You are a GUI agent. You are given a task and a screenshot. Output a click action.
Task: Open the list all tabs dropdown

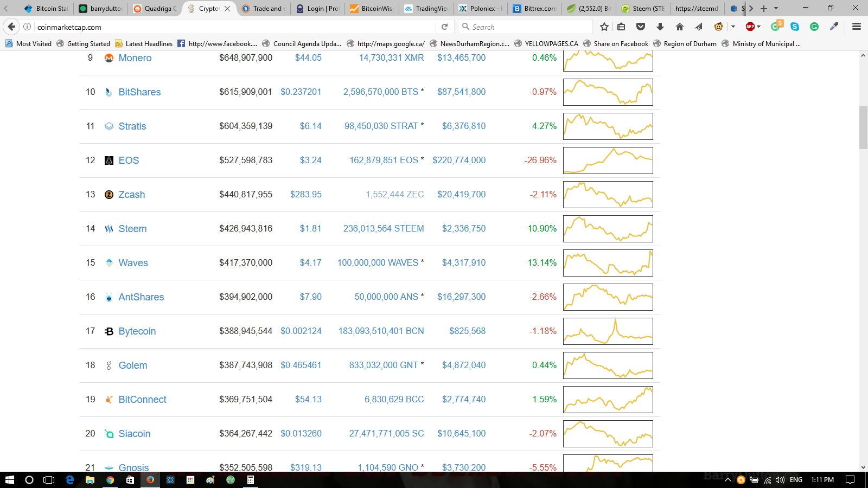tap(776, 8)
